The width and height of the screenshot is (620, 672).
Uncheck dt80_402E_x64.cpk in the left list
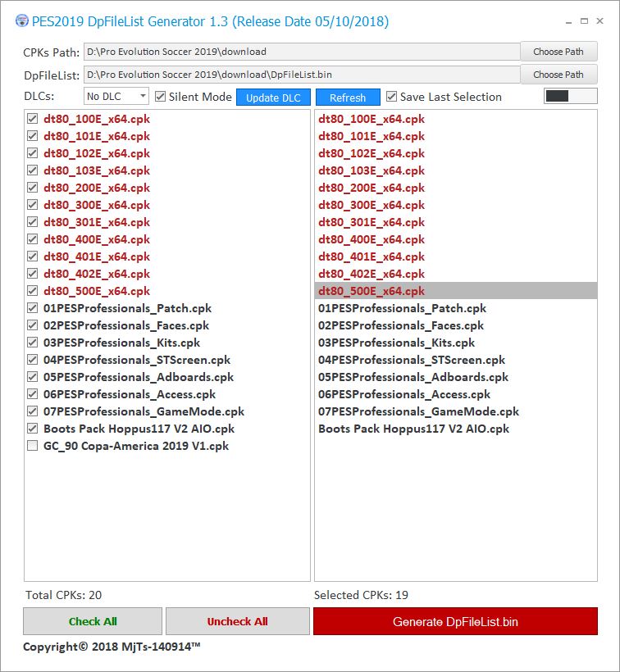33,274
